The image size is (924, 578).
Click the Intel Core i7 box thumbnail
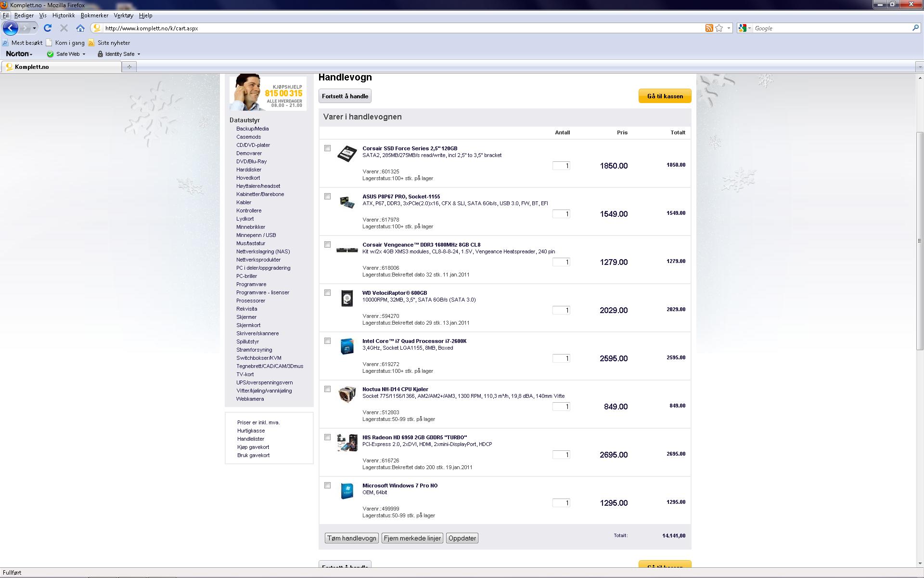click(x=347, y=346)
